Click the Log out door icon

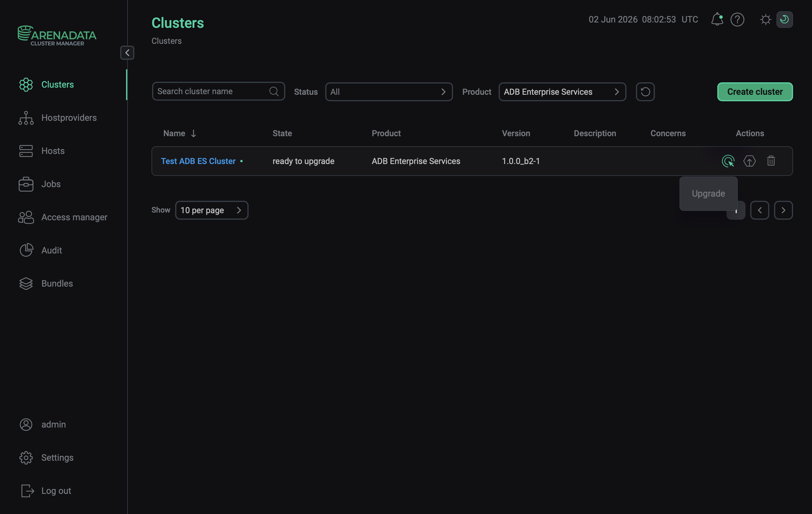[x=27, y=490]
